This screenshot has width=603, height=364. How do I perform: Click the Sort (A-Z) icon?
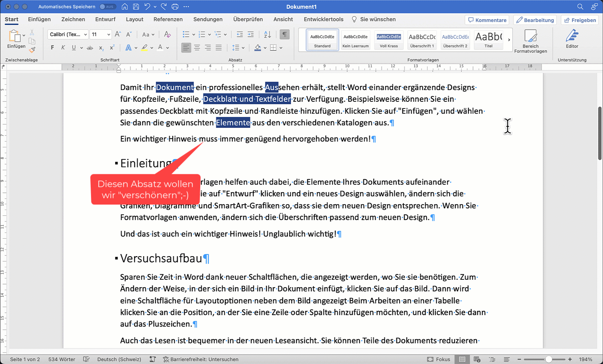coord(267,34)
